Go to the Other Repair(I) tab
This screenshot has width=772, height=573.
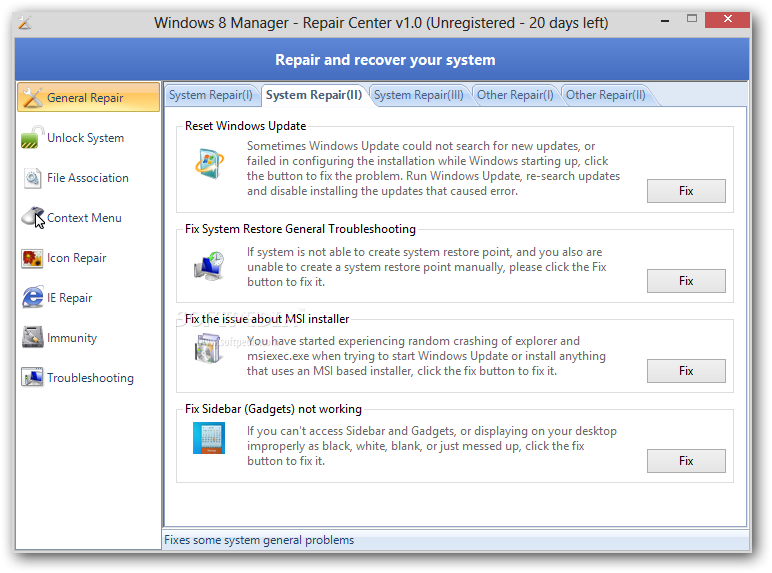point(515,95)
